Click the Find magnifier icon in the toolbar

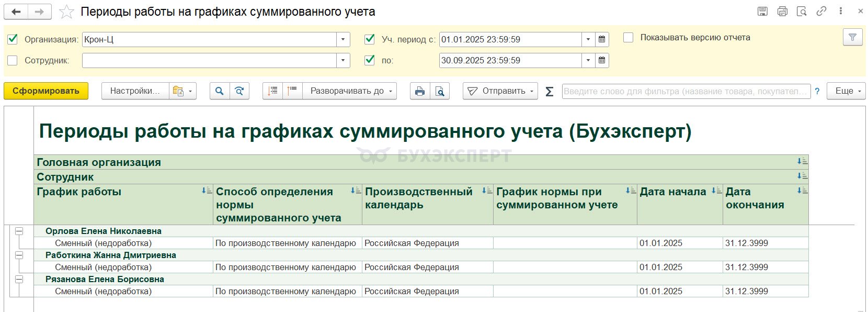220,91
